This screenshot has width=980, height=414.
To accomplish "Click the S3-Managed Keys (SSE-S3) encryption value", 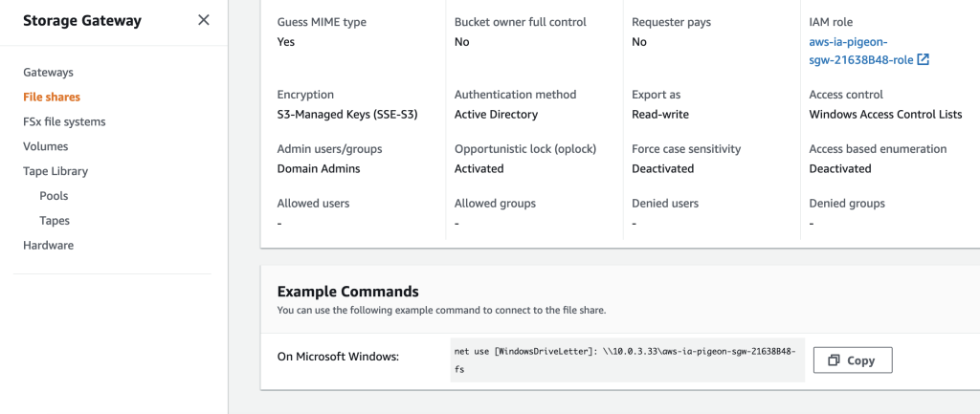I will [347, 115].
